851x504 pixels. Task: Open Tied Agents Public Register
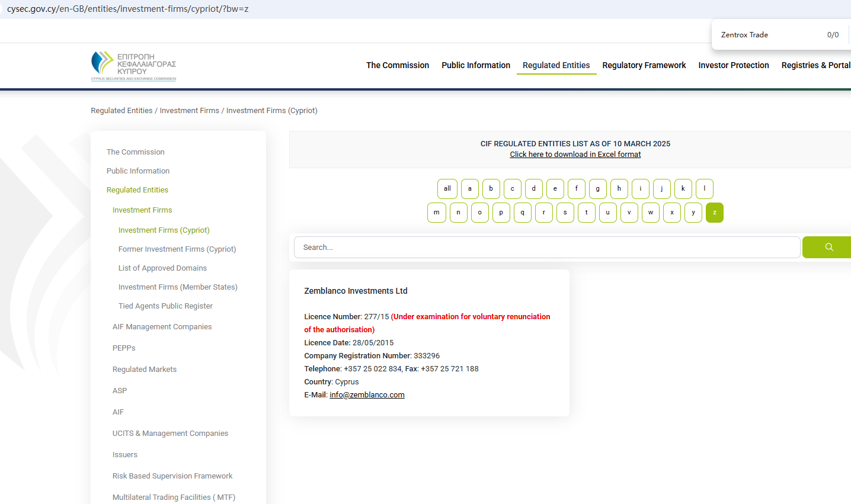pyautogui.click(x=165, y=306)
